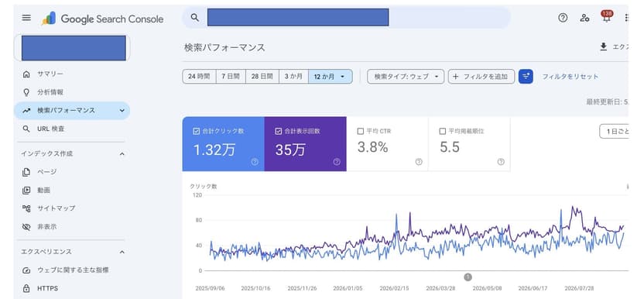
Task: Open the user settings person icon
Action: (x=584, y=18)
